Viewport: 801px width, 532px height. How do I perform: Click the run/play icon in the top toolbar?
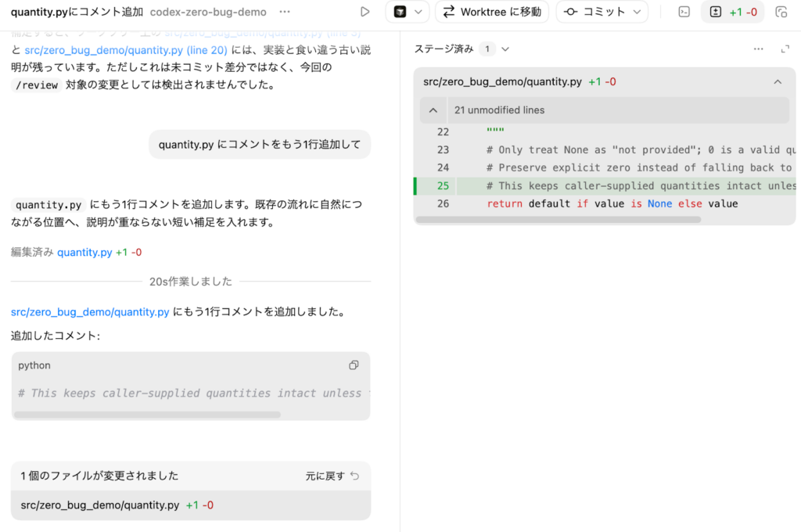tap(364, 12)
